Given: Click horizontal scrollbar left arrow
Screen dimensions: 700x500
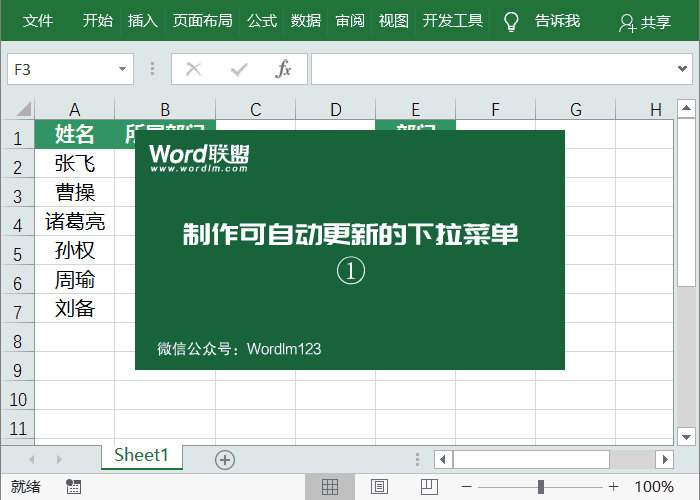Looking at the screenshot, I should pos(443,459).
